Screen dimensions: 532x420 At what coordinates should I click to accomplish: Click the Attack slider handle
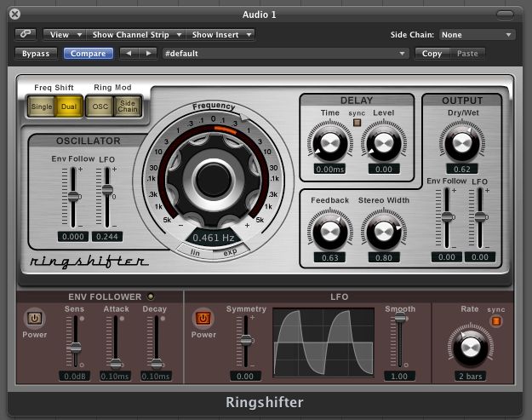click(x=116, y=364)
